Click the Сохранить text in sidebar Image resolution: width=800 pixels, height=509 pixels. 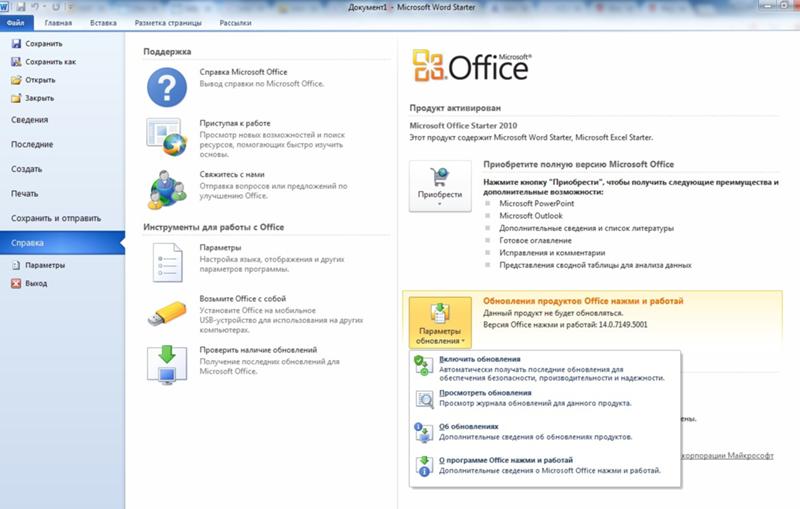(44, 44)
